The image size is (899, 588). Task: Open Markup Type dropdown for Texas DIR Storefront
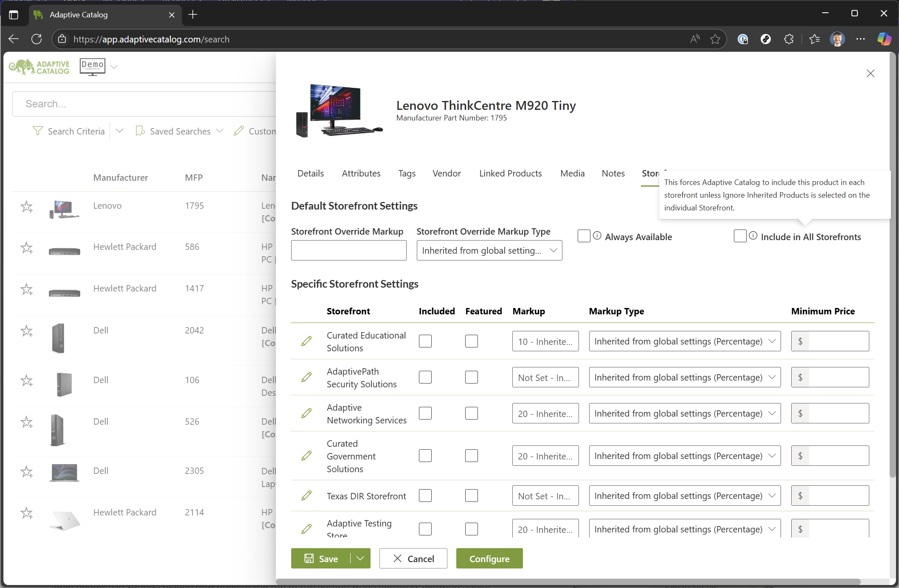[x=685, y=496]
